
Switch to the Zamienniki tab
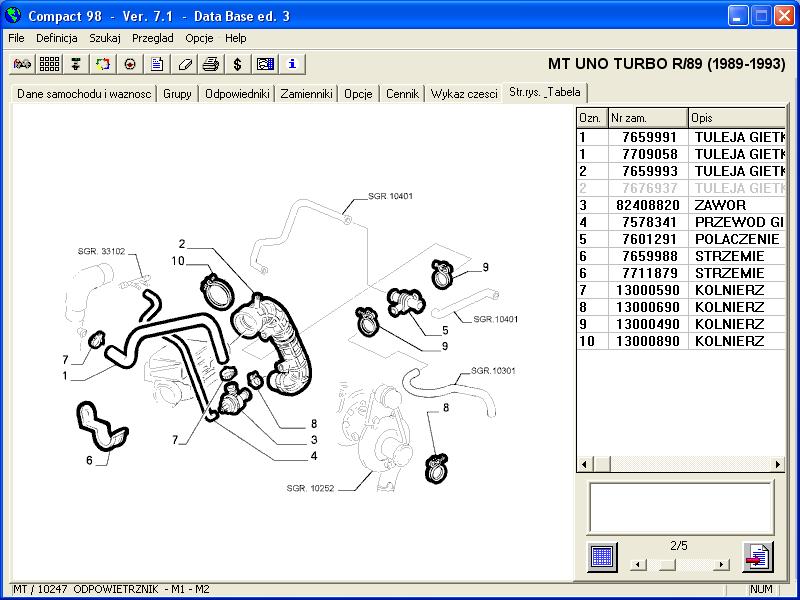[306, 94]
